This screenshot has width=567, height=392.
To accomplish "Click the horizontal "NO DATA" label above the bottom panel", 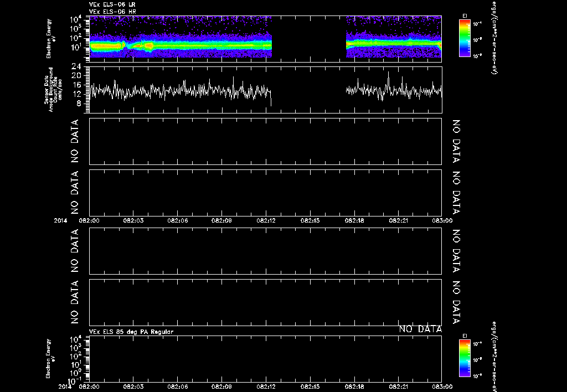I will pos(420,329).
